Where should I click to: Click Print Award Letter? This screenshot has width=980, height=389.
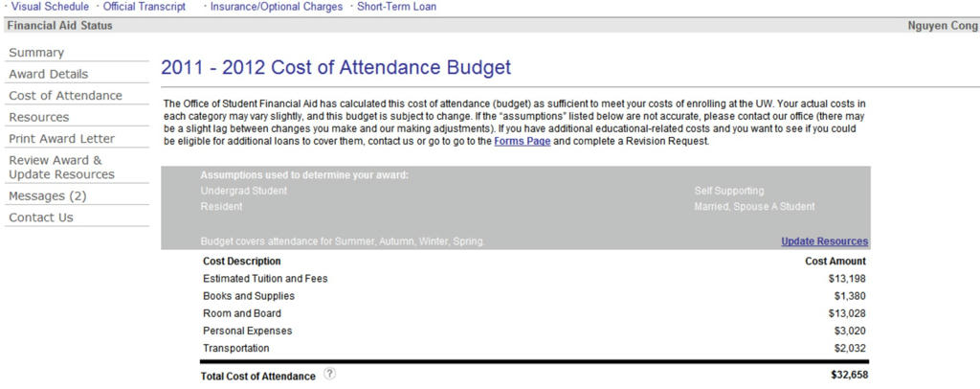[x=61, y=139]
